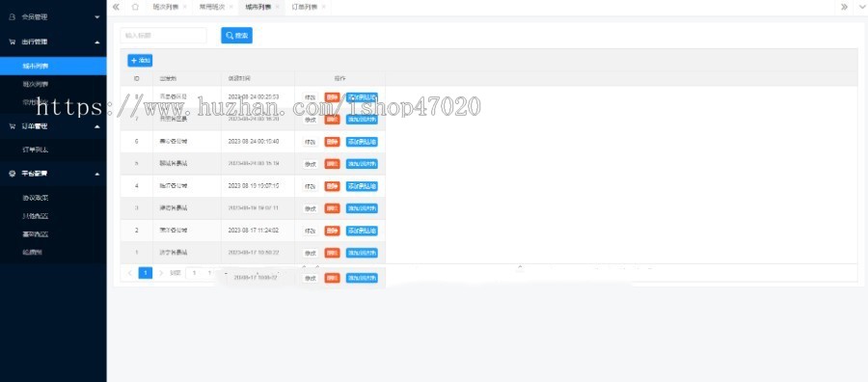Open the home tab icon
Screen dimensions: 868x382
[x=136, y=7]
